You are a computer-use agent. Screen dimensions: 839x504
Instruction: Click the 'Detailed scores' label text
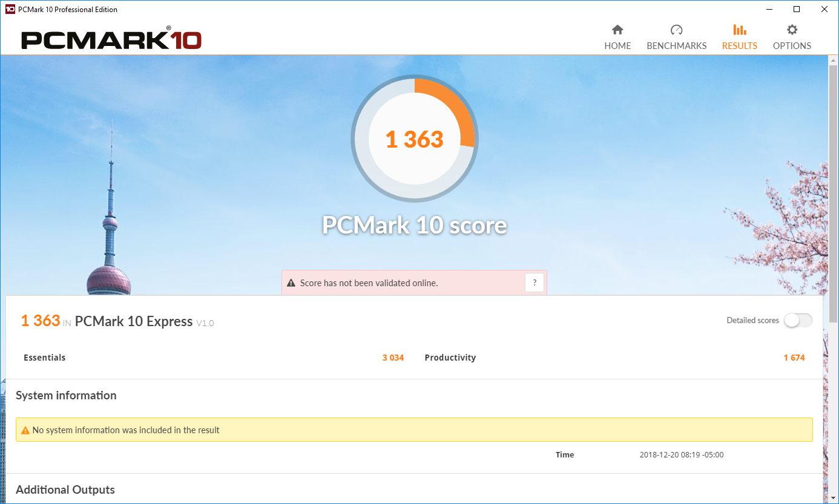coord(752,321)
